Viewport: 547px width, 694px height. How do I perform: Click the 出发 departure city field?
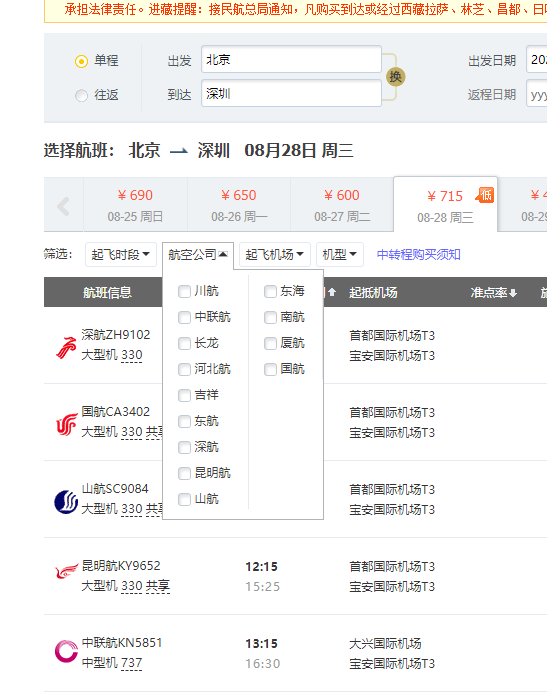click(291, 59)
